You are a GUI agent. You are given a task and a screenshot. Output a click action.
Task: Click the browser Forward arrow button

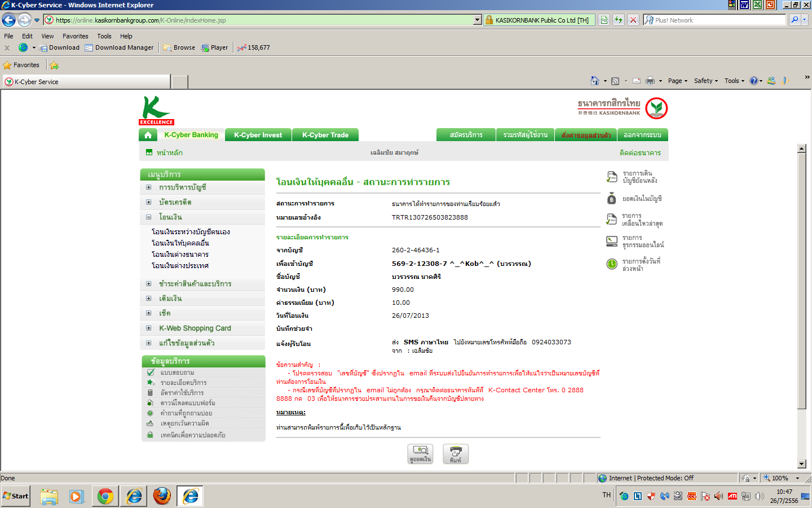[x=24, y=20]
